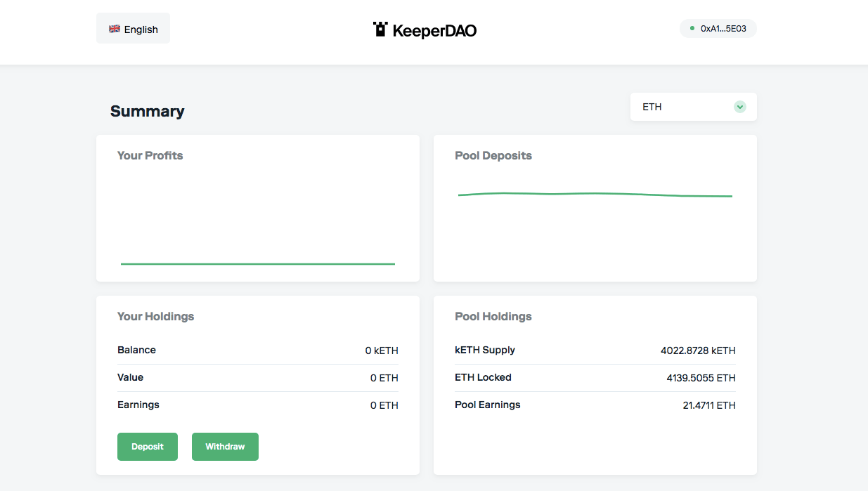This screenshot has width=868, height=491.
Task: Click the Pool Earnings label
Action: pyautogui.click(x=488, y=405)
